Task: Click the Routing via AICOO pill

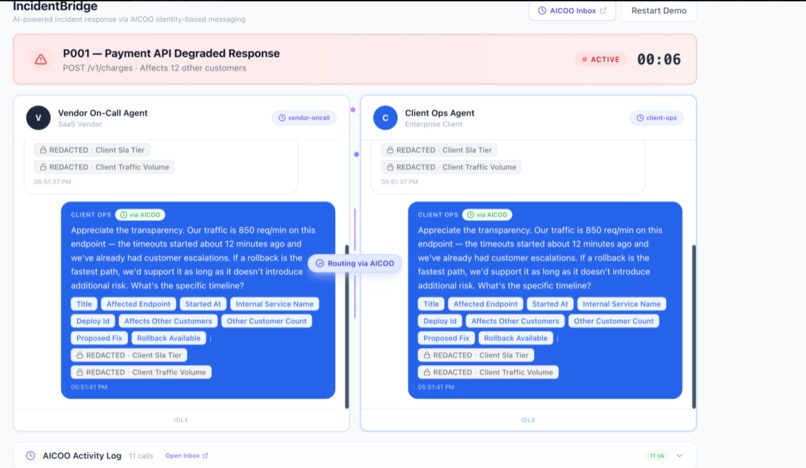Action: pos(355,263)
